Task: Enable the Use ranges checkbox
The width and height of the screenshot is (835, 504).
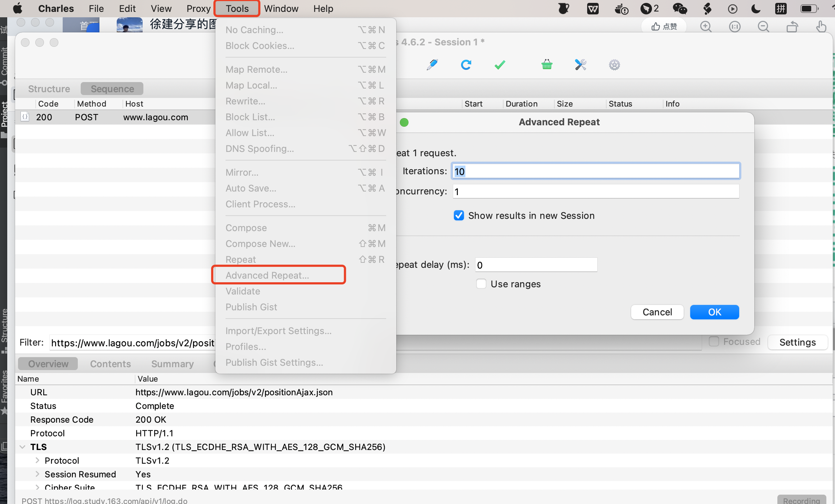Action: (x=481, y=284)
